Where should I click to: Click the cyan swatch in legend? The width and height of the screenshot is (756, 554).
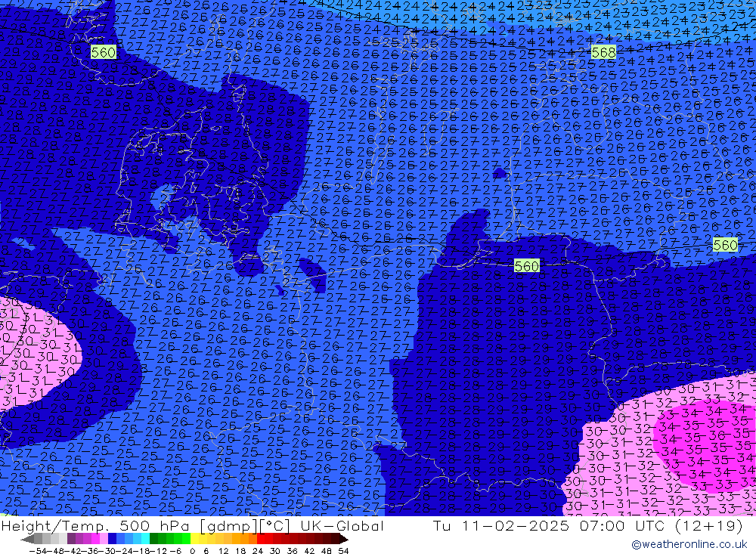point(145,539)
